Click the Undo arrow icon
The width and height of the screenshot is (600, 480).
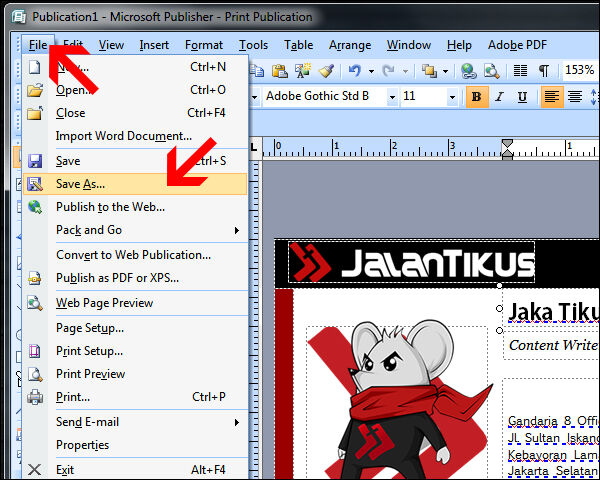pos(355,71)
